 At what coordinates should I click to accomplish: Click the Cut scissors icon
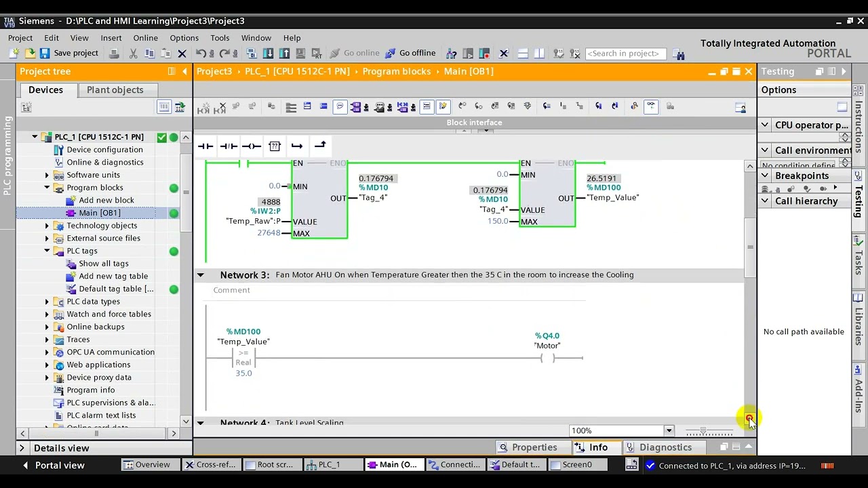[133, 53]
